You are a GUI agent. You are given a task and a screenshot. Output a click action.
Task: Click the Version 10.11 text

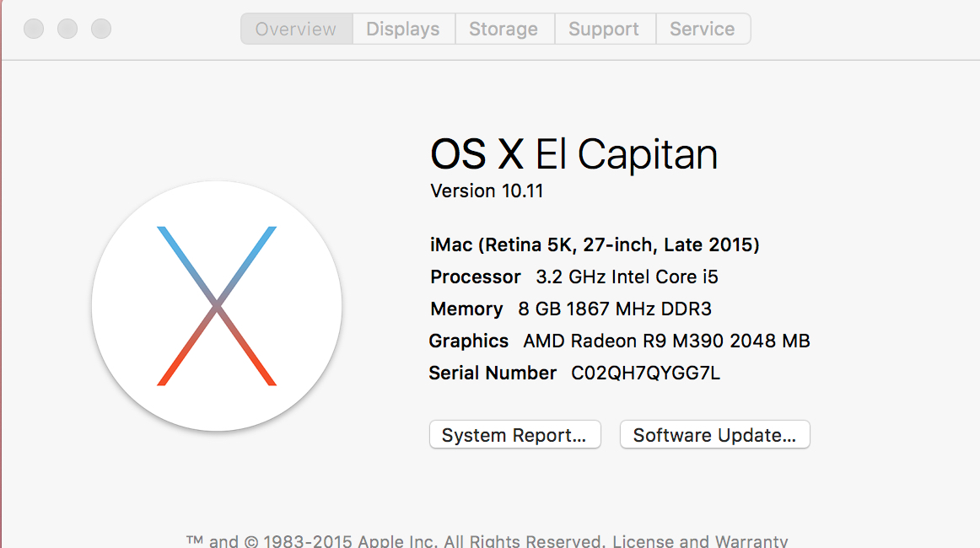click(487, 191)
